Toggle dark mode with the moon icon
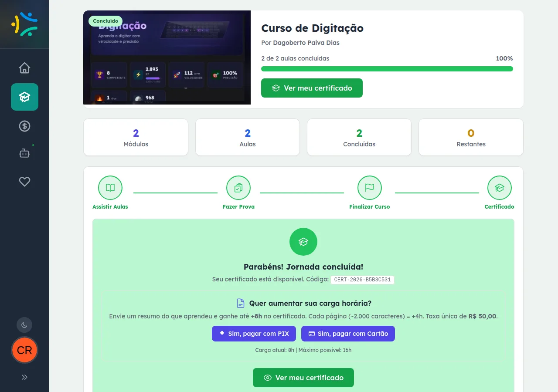558x392 pixels. 24,325
